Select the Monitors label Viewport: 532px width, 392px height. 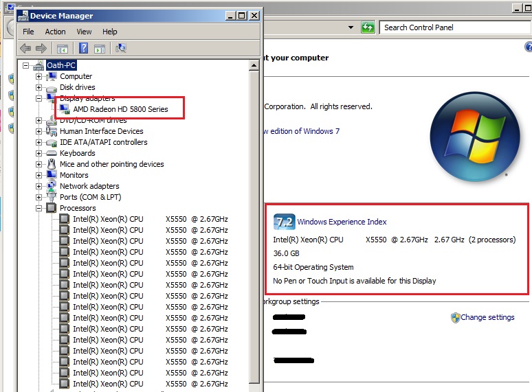pyautogui.click(x=74, y=175)
